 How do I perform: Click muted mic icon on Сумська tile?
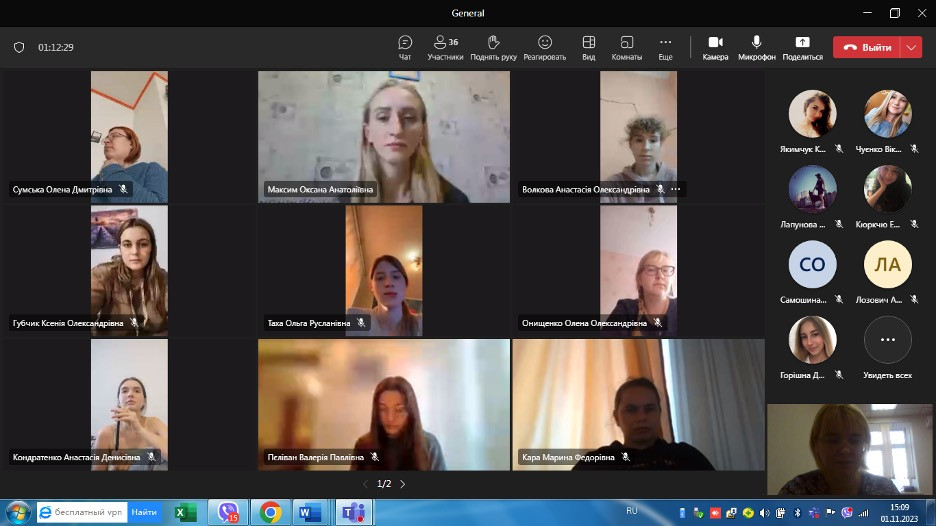pyautogui.click(x=123, y=189)
